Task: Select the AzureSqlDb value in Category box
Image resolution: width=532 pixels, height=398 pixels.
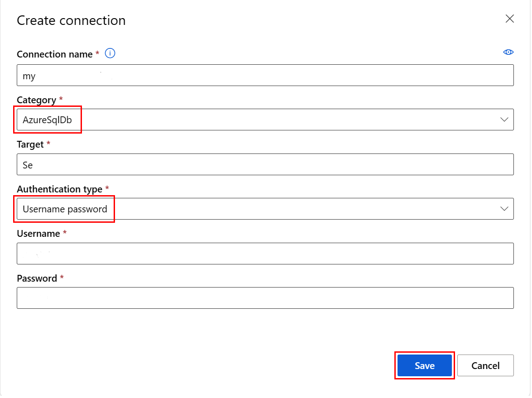Action: click(48, 120)
